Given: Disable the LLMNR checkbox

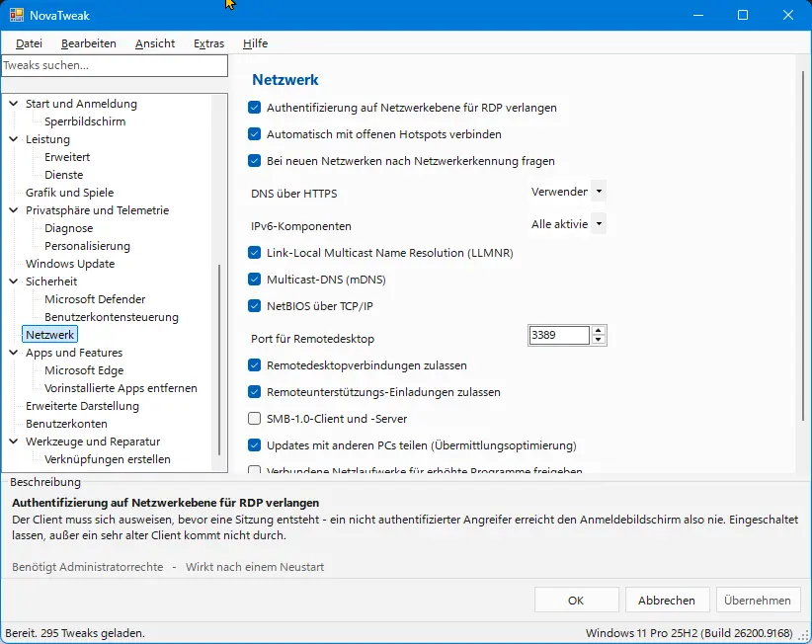Looking at the screenshot, I should coord(254,253).
